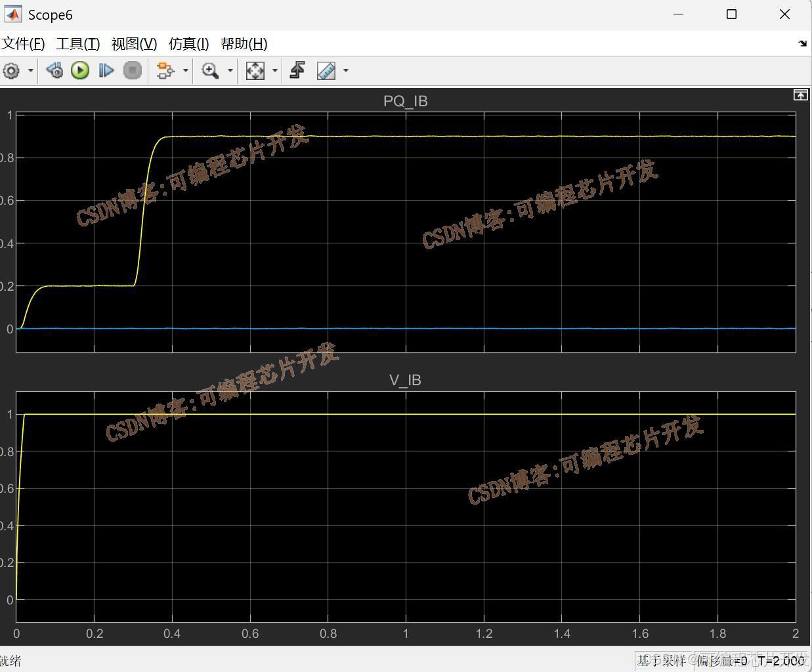Close the Scope6 window

pyautogui.click(x=784, y=14)
